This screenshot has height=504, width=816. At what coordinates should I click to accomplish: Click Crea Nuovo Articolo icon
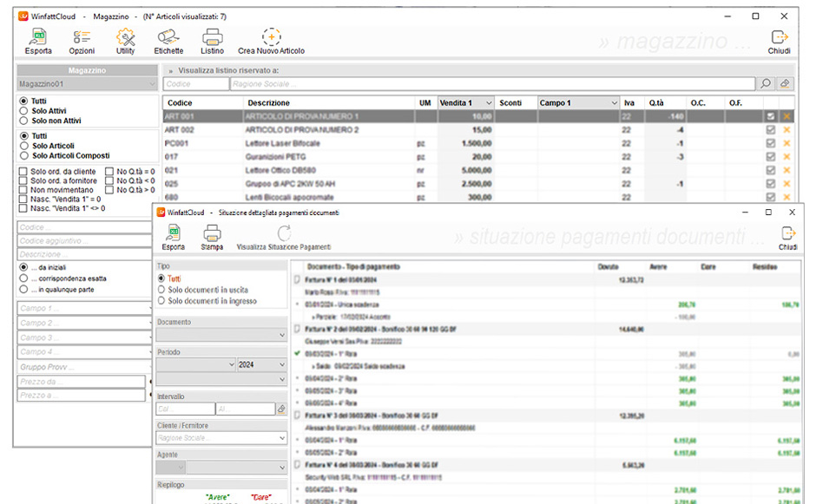tap(271, 37)
